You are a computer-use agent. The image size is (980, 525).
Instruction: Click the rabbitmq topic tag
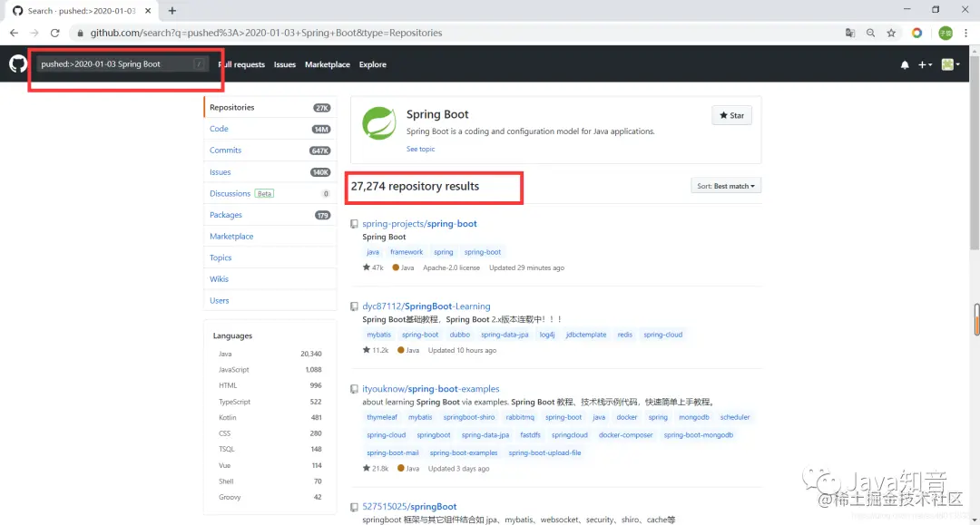click(520, 417)
